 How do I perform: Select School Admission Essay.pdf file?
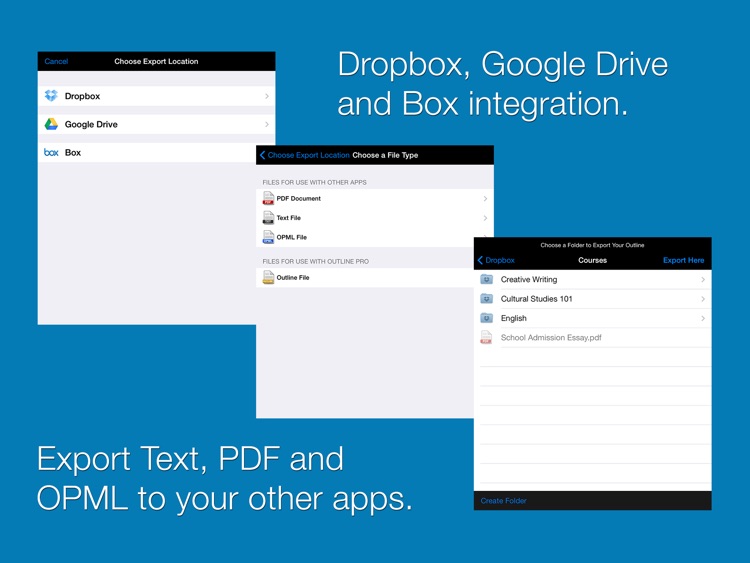pyautogui.click(x=593, y=338)
